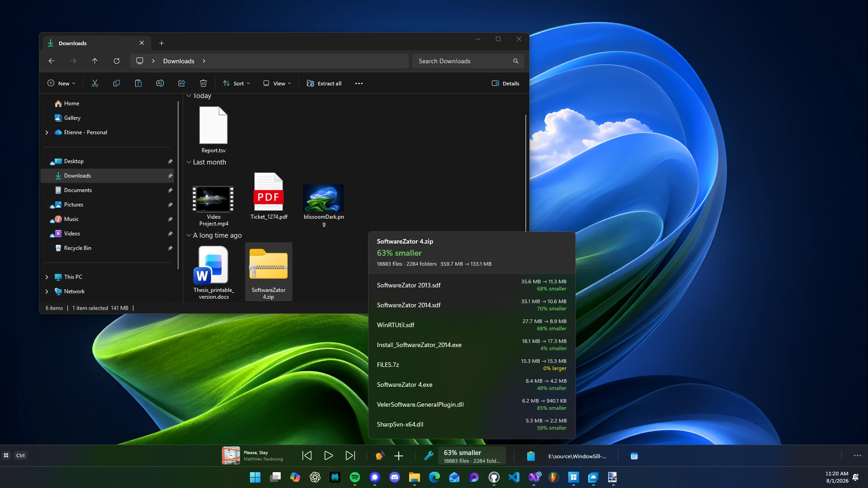
Task: Launch Visual Studio Code from the taskbar
Action: pyautogui.click(x=514, y=477)
